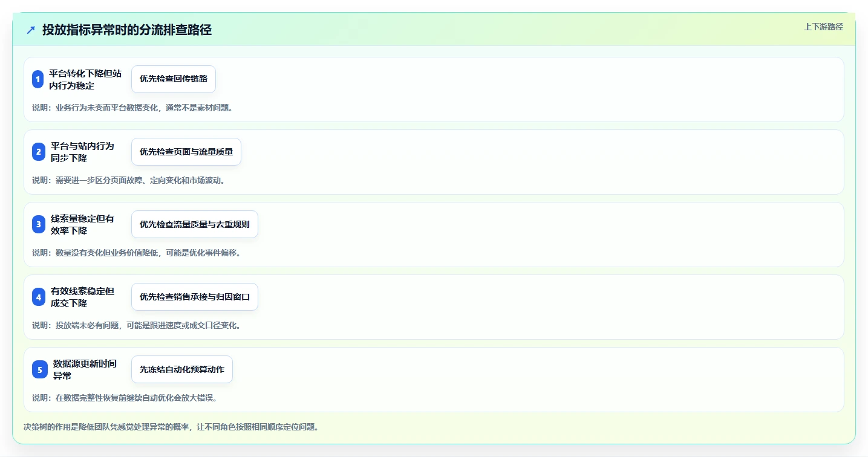This screenshot has height=457, width=868.
Task: Click footer text 决策树的作用是降低团队凭感觉
Action: [x=171, y=427]
